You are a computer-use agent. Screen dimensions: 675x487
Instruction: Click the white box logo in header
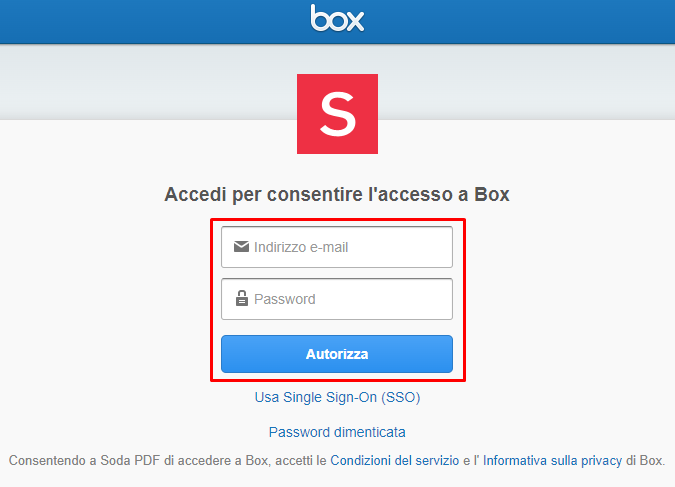pyautogui.click(x=338, y=18)
